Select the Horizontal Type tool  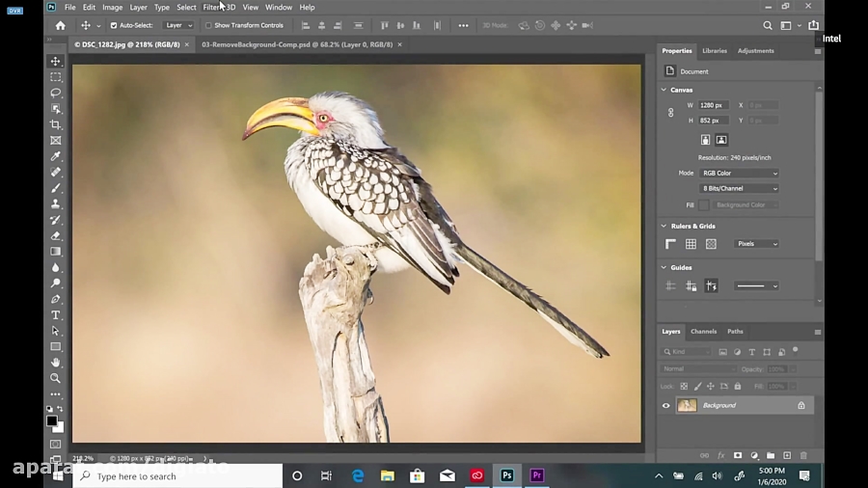56,315
